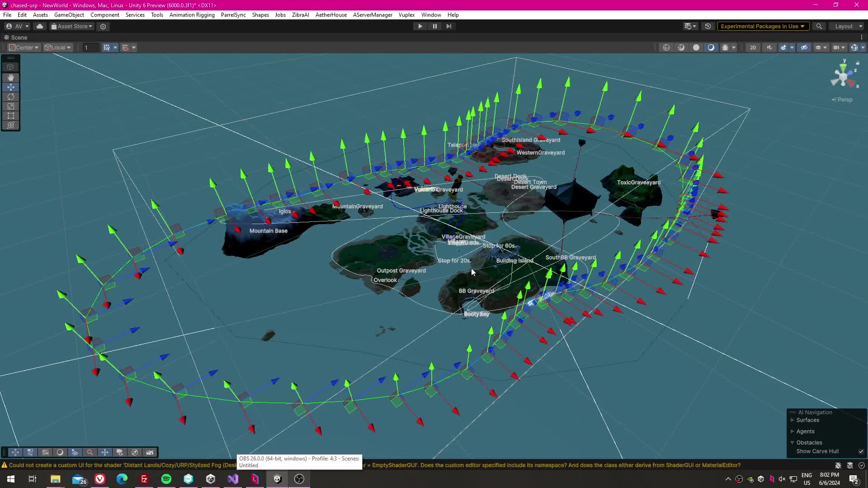The height and width of the screenshot is (488, 868).
Task: Select the Scale tool
Action: [x=11, y=106]
